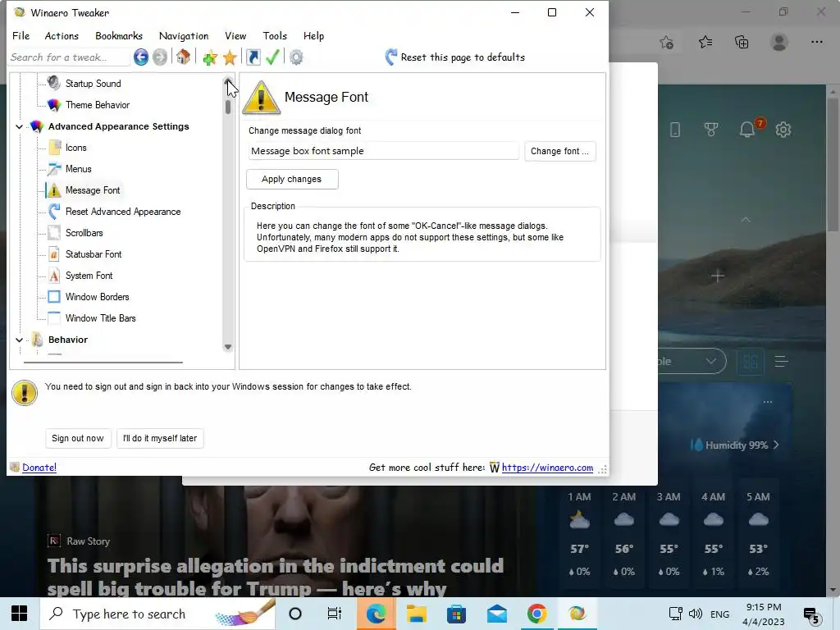840x630 pixels.
Task: Go back with the blue back arrow
Action: pos(141,57)
